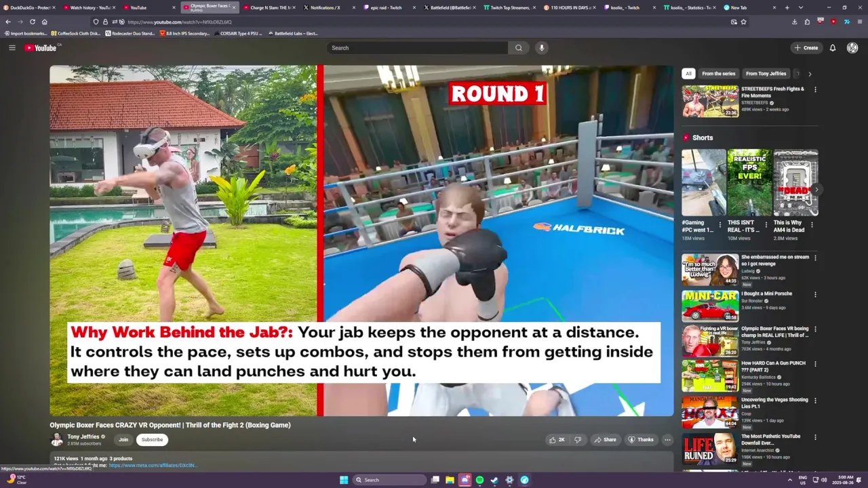Viewport: 868px width, 488px height.
Task: Bookmark this page with star icon
Action: click(744, 22)
